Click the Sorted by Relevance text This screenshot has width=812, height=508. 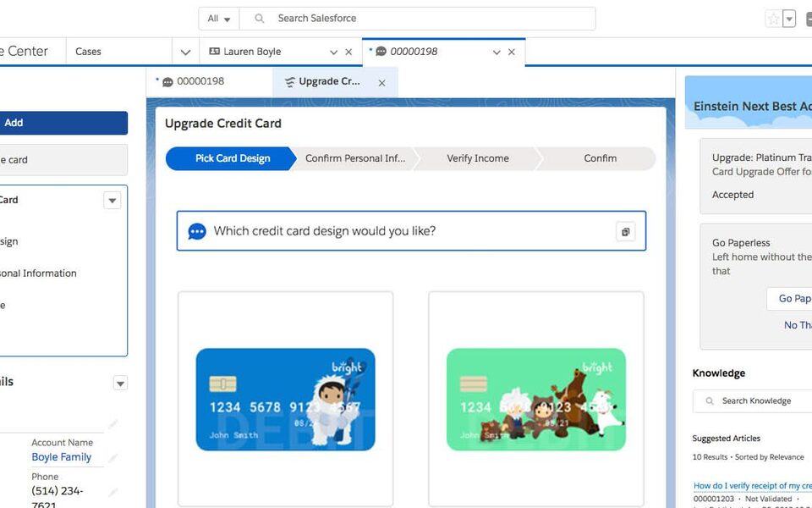[x=770, y=457]
